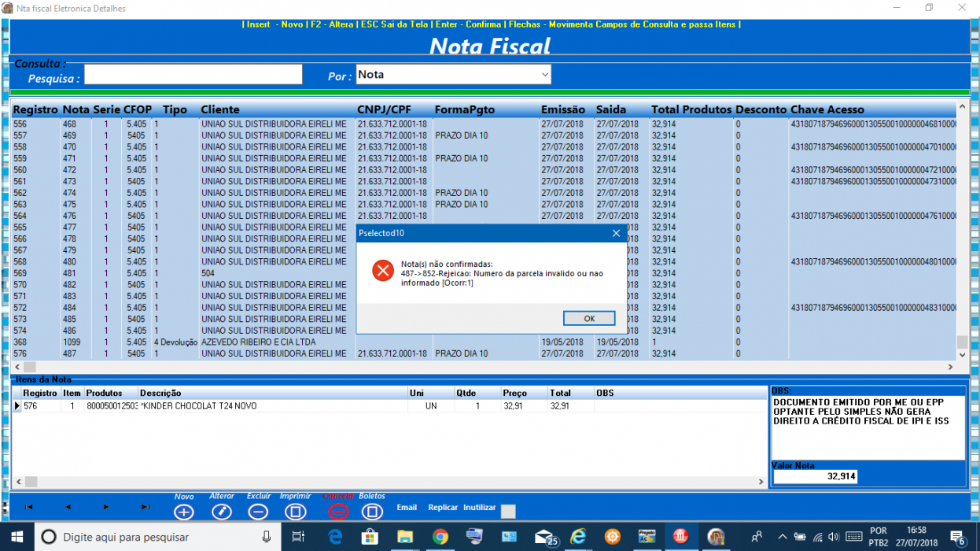
Task: Click the red round active app taskbar icon
Action: tap(680, 536)
